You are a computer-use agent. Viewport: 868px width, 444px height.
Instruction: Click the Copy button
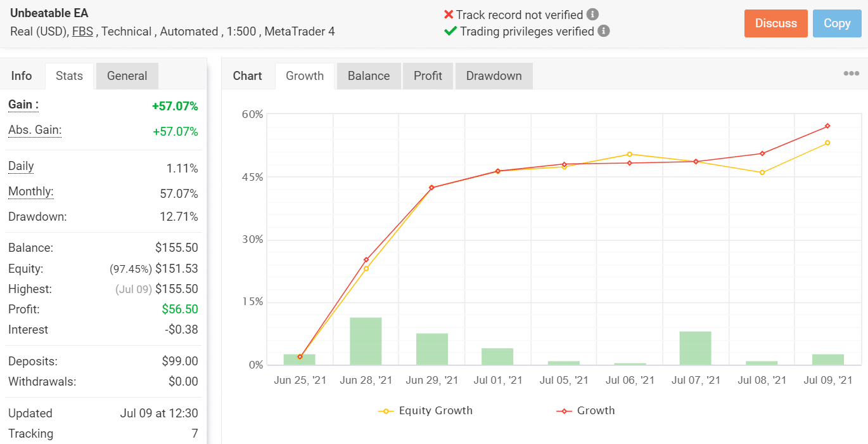pos(837,23)
